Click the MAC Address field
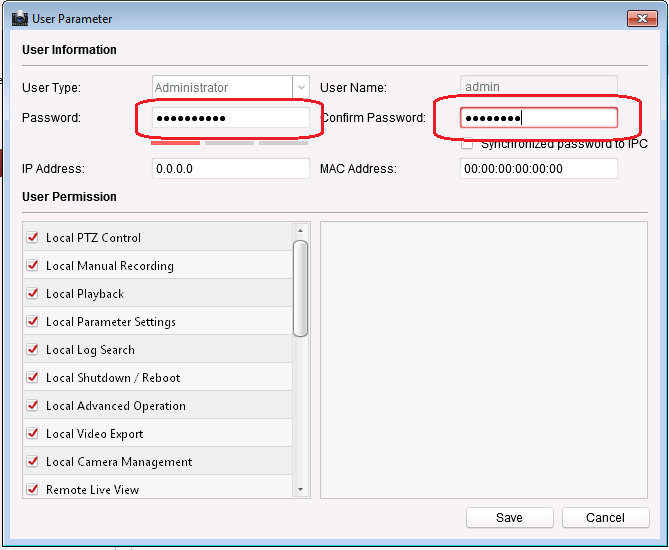Viewport: 669px width, 550px height. point(538,169)
